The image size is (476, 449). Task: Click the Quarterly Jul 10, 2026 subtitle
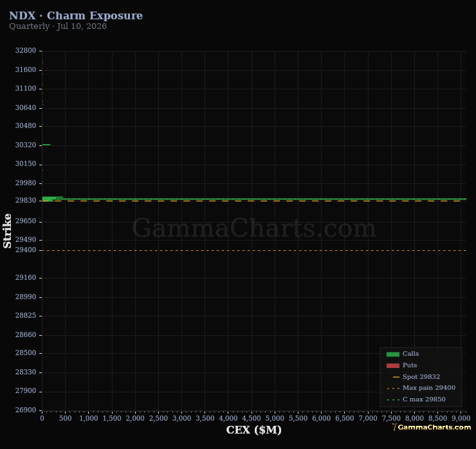point(58,26)
